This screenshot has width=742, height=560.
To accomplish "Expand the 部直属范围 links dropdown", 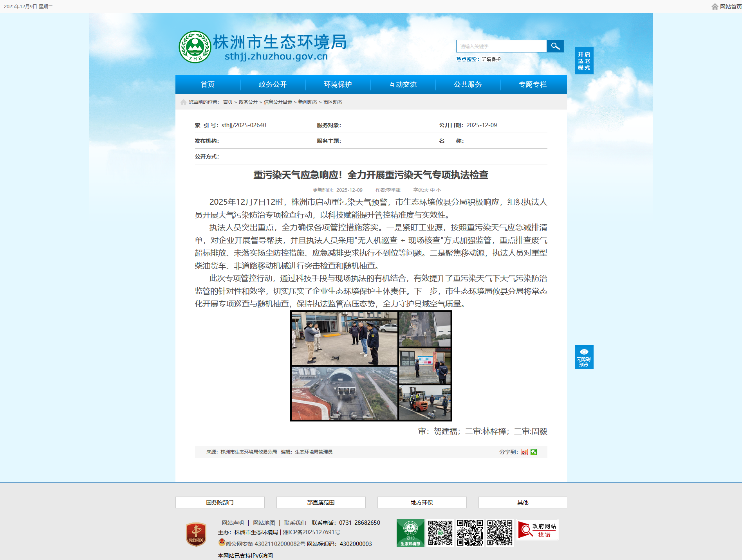I will tap(321, 502).
